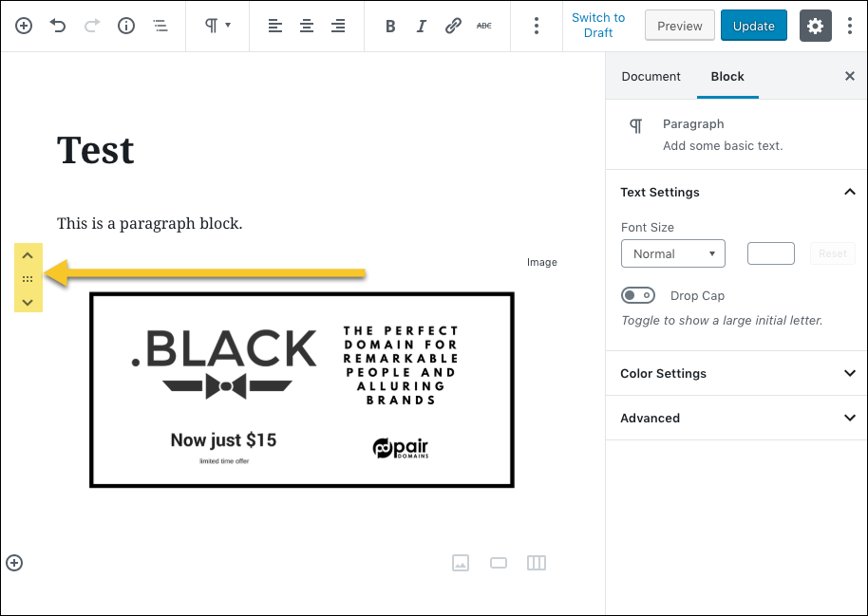Click the bottom-left add block icon
The width and height of the screenshot is (868, 616).
tap(14, 563)
